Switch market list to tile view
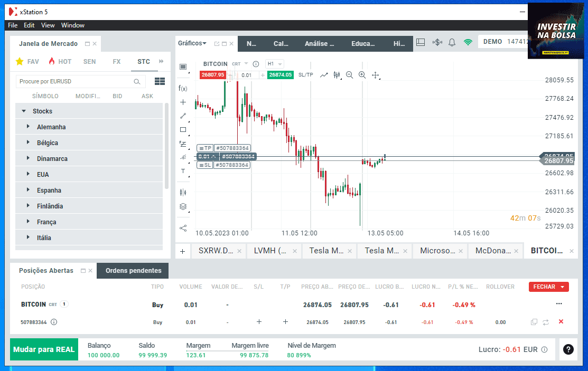588x371 pixels. (x=160, y=81)
